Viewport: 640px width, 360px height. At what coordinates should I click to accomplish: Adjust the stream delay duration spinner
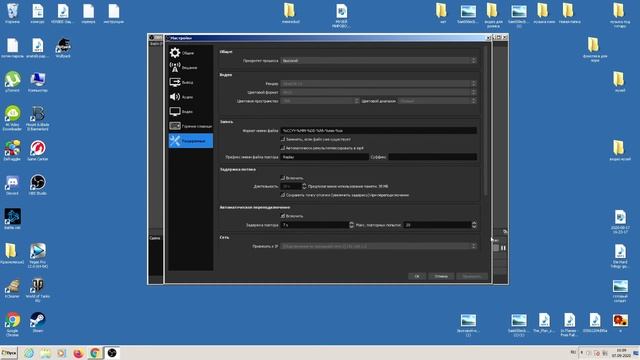pyautogui.click(x=304, y=186)
